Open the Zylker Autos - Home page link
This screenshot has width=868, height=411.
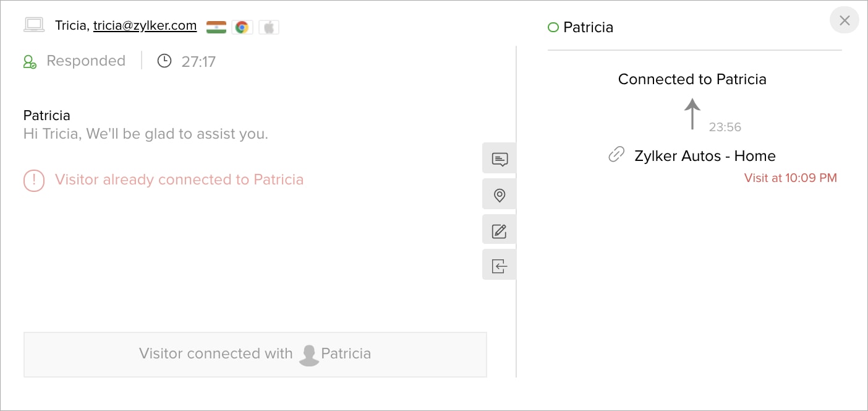[705, 156]
